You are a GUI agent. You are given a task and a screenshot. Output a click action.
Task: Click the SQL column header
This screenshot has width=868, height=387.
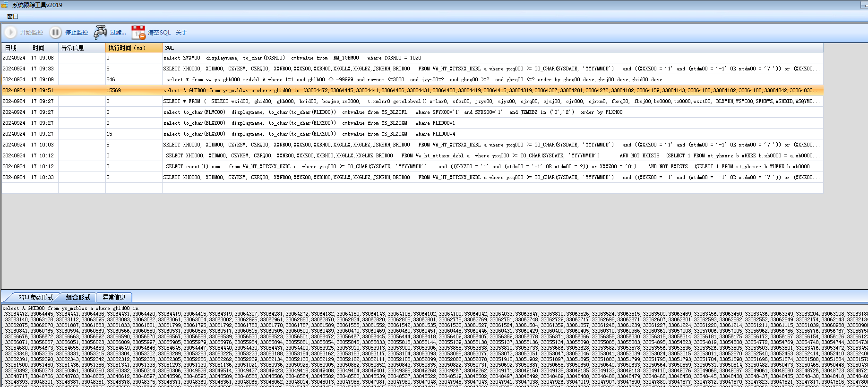tap(492, 48)
